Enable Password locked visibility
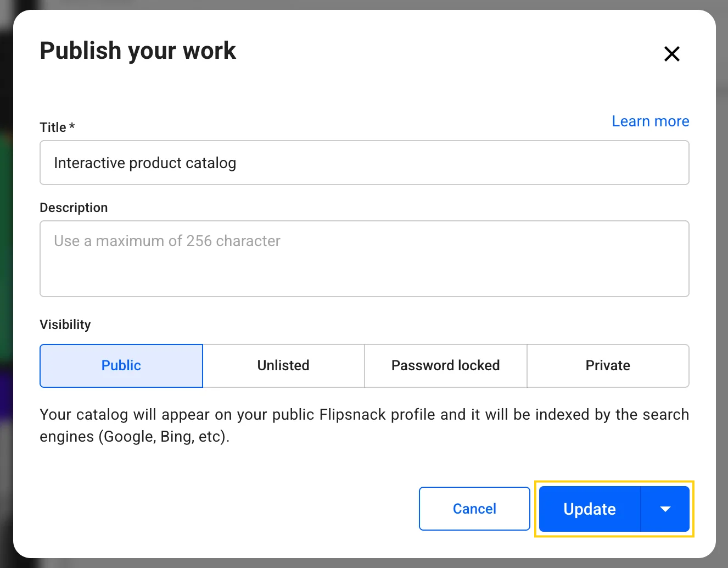Viewport: 728px width, 568px height. point(445,365)
